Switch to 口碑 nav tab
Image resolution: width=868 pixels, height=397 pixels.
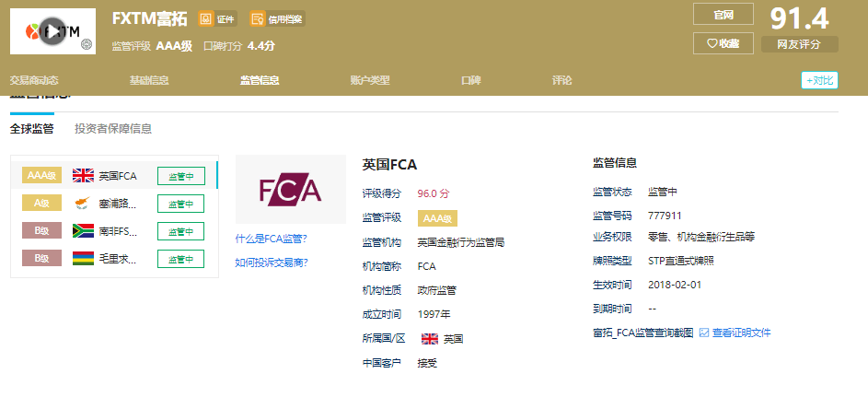coord(471,80)
